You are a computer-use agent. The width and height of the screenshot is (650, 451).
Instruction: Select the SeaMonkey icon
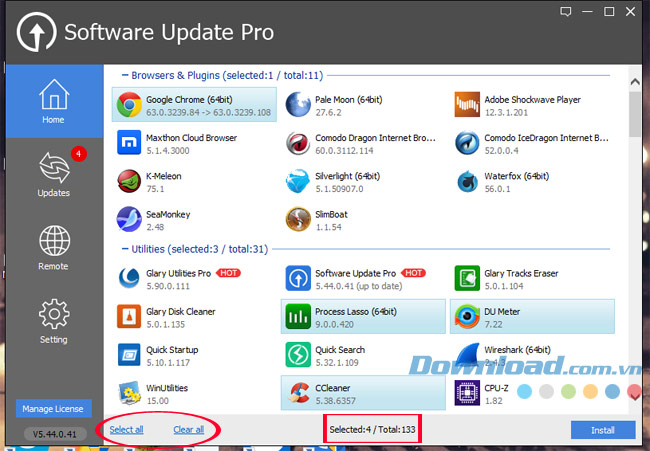(129, 219)
